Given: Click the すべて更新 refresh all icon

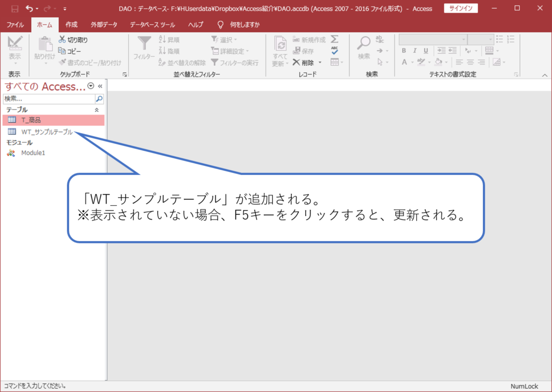Looking at the screenshot, I should [280, 44].
